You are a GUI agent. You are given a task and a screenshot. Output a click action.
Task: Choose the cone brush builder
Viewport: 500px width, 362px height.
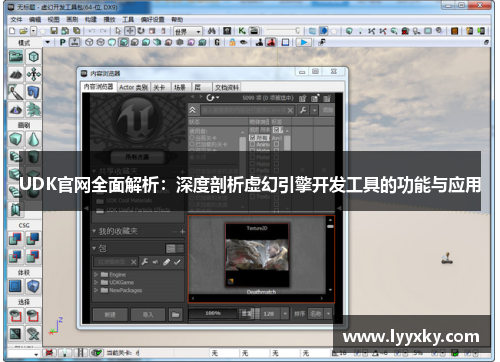pos(33,139)
